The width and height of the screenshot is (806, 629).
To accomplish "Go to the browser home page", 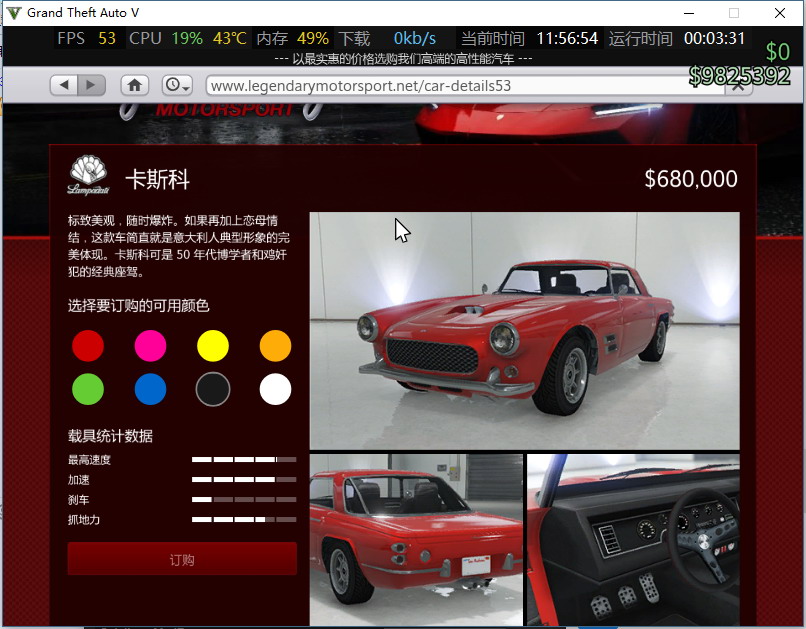I will coord(135,85).
